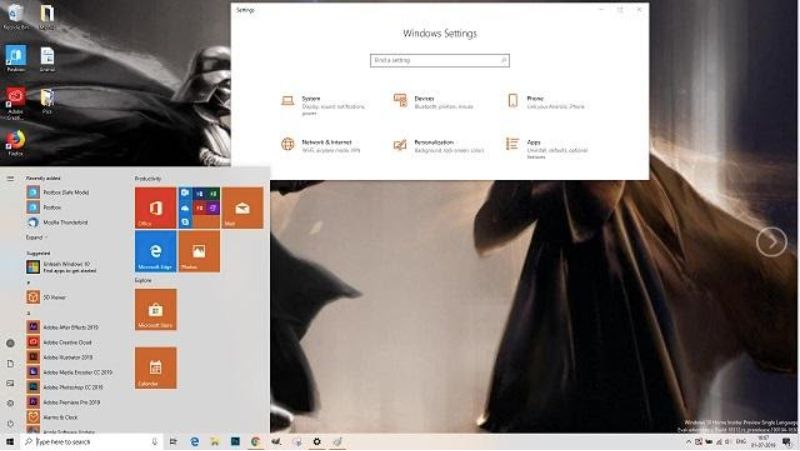Click the Find a setting search box
The width and height of the screenshot is (800, 451).
coord(439,60)
